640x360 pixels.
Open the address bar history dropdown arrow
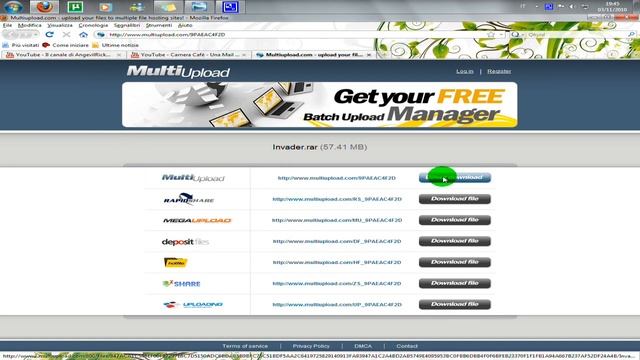(x=501, y=35)
